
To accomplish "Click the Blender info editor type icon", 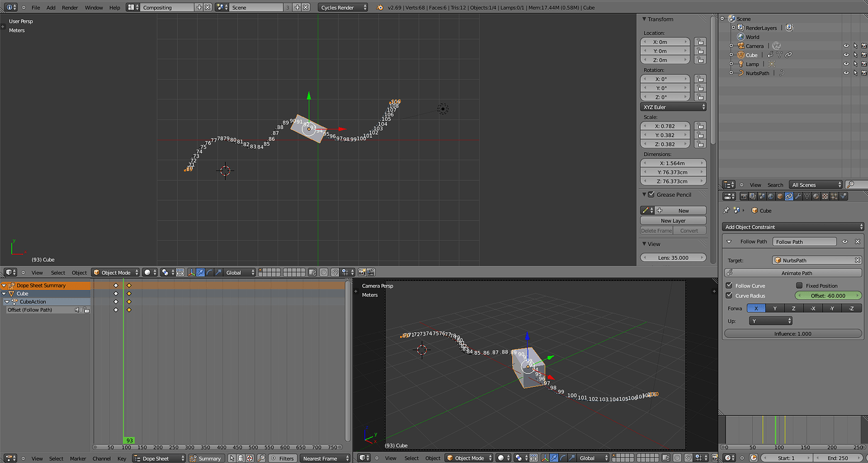I will [9, 8].
